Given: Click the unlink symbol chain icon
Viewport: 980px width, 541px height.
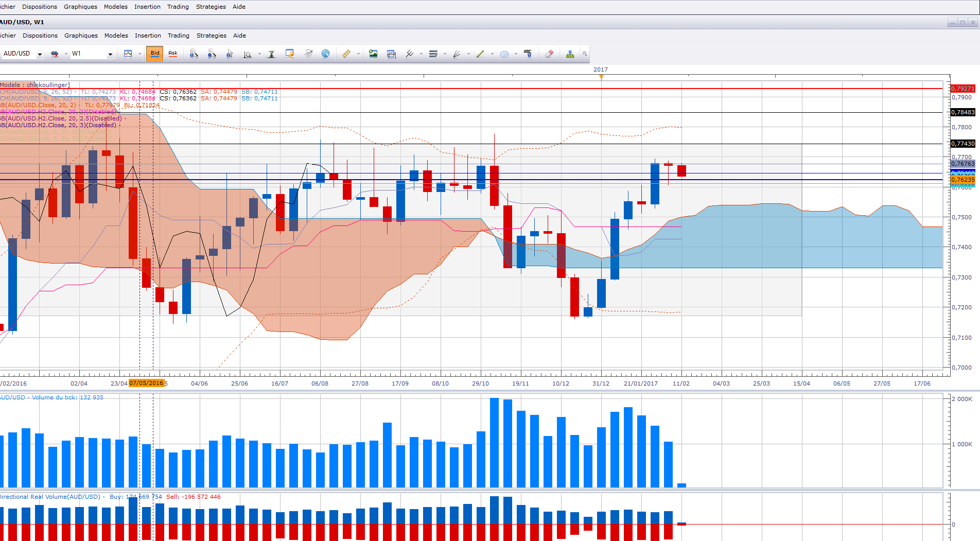Looking at the screenshot, I should click(x=55, y=54).
